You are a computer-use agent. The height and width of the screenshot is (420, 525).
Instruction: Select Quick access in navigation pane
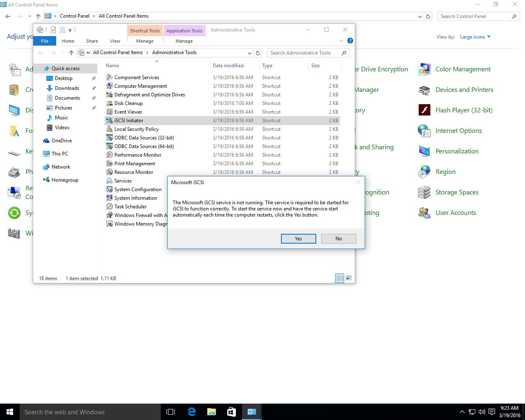pos(65,68)
